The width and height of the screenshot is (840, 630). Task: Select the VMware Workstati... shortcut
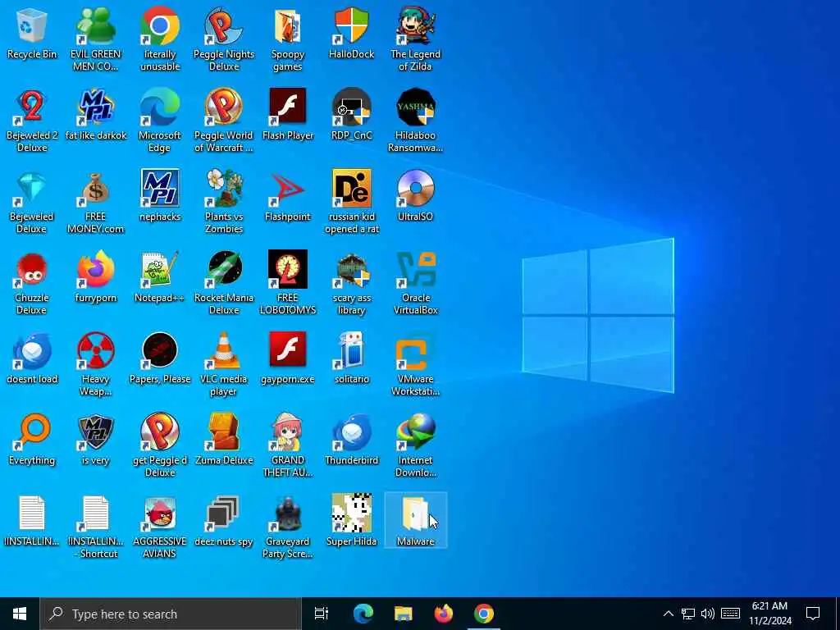coord(416,365)
